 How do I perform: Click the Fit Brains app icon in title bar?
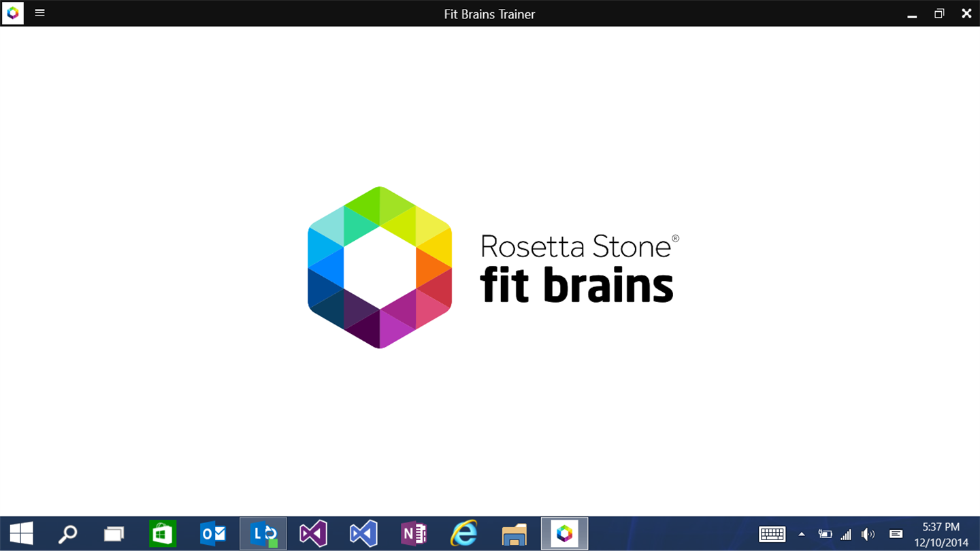(x=13, y=13)
